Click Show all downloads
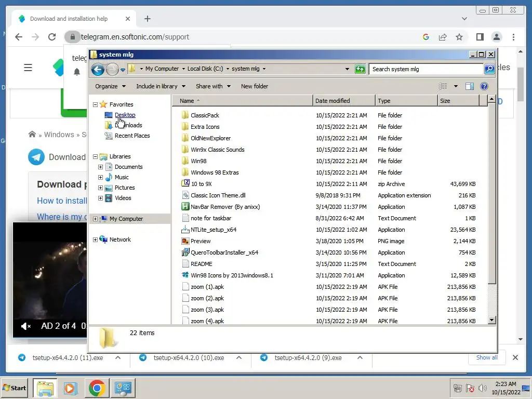Screen dimensions: 532x399 click(487, 357)
